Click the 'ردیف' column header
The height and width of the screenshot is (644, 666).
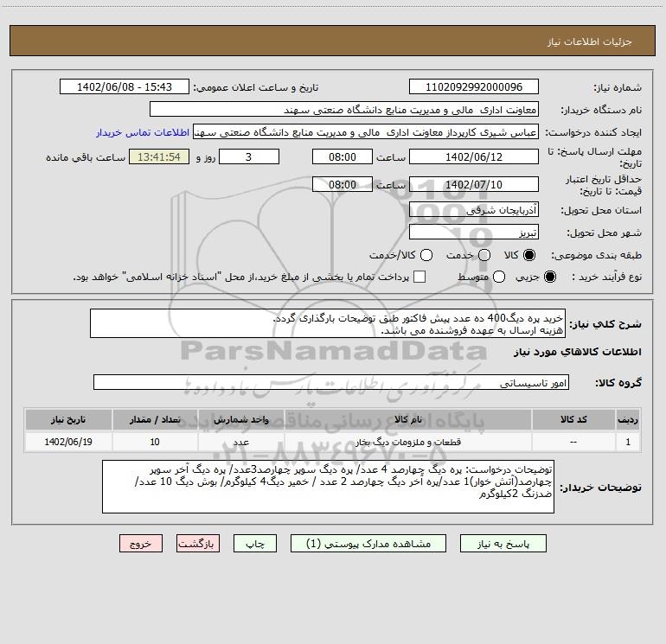click(628, 419)
